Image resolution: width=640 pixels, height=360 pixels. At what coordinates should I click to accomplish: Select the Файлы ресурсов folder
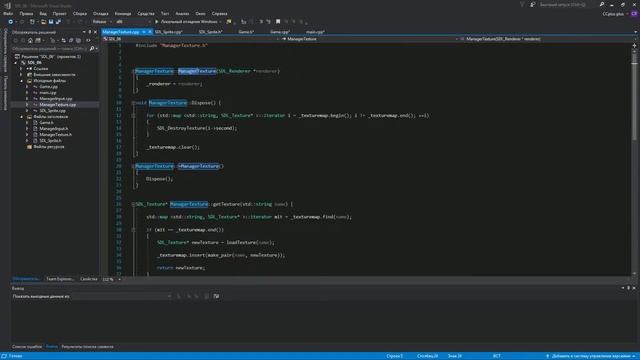49,147
